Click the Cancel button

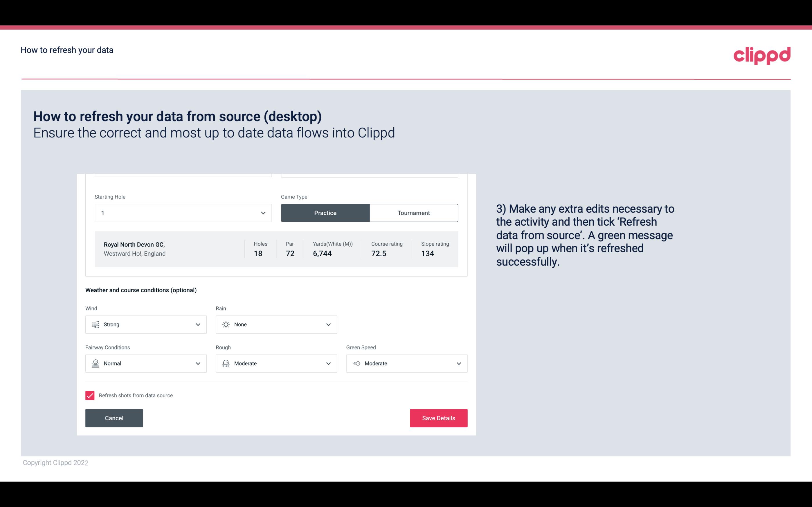coord(114,418)
